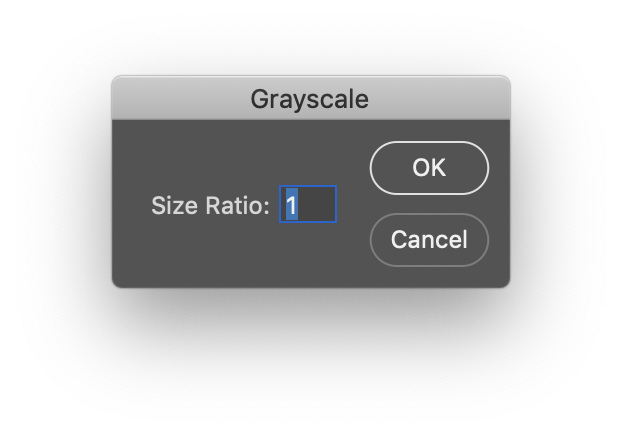Click the Size Ratio input field

308,205
